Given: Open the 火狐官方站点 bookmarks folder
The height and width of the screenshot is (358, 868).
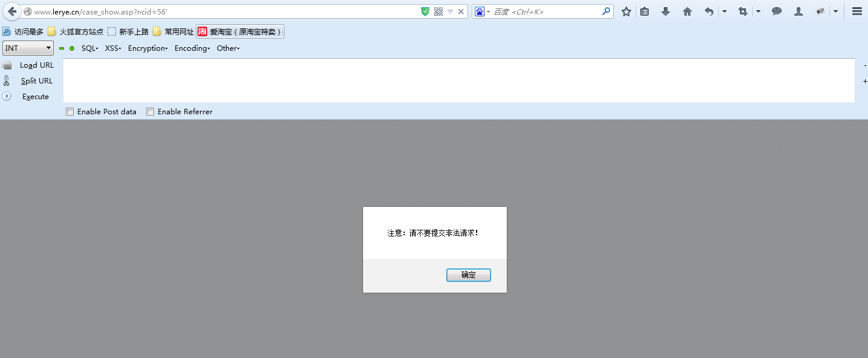Looking at the screenshot, I should point(76,31).
